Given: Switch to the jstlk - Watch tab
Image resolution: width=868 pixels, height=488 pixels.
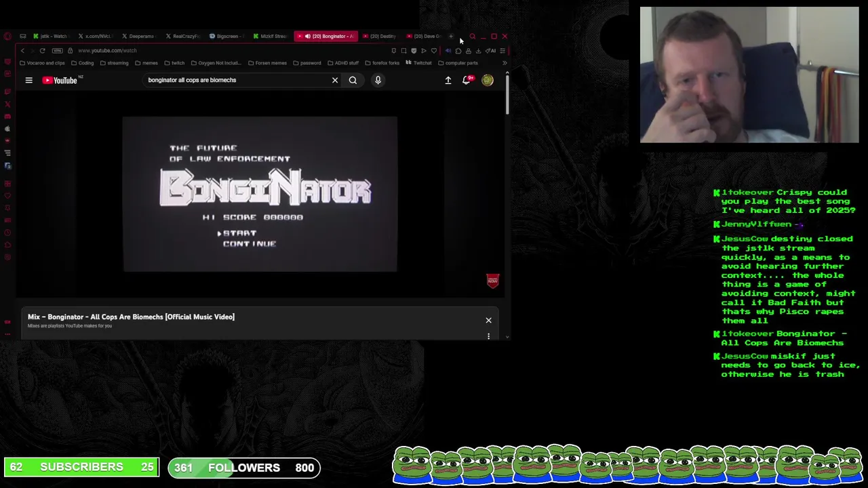Looking at the screenshot, I should (50, 36).
